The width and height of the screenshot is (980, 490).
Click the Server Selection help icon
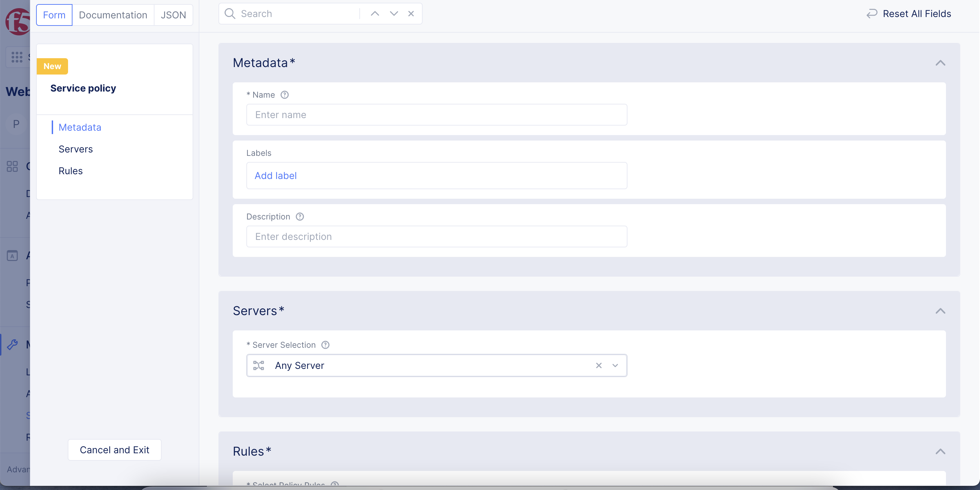point(325,345)
